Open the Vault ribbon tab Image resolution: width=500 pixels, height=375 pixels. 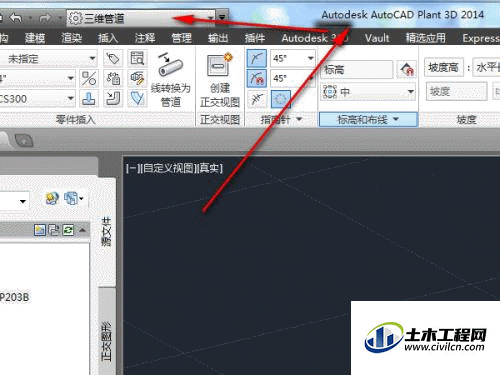(377, 38)
